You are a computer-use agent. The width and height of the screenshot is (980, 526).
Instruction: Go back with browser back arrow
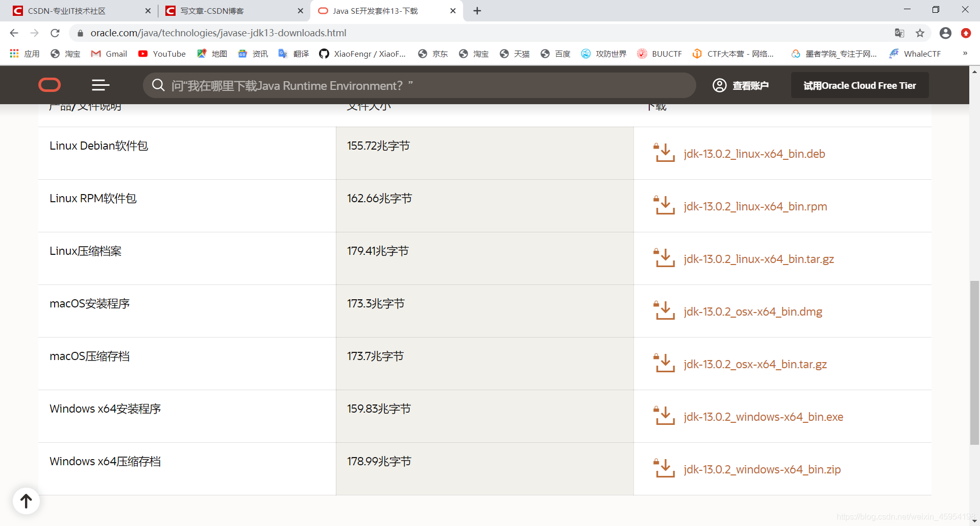[14, 33]
